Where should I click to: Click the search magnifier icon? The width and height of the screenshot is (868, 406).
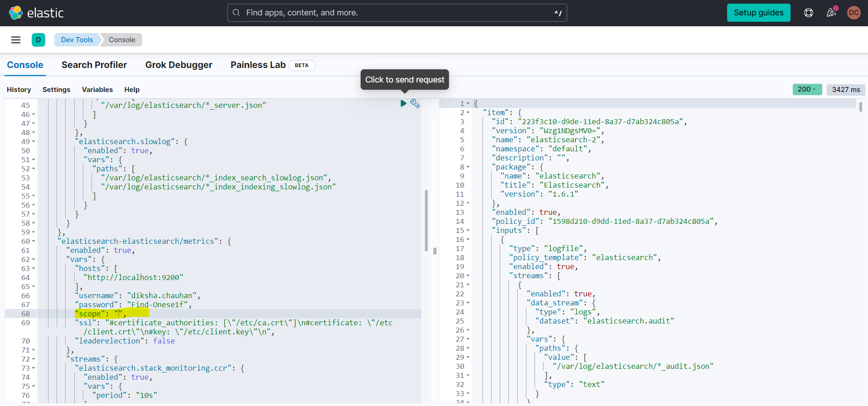click(x=236, y=13)
